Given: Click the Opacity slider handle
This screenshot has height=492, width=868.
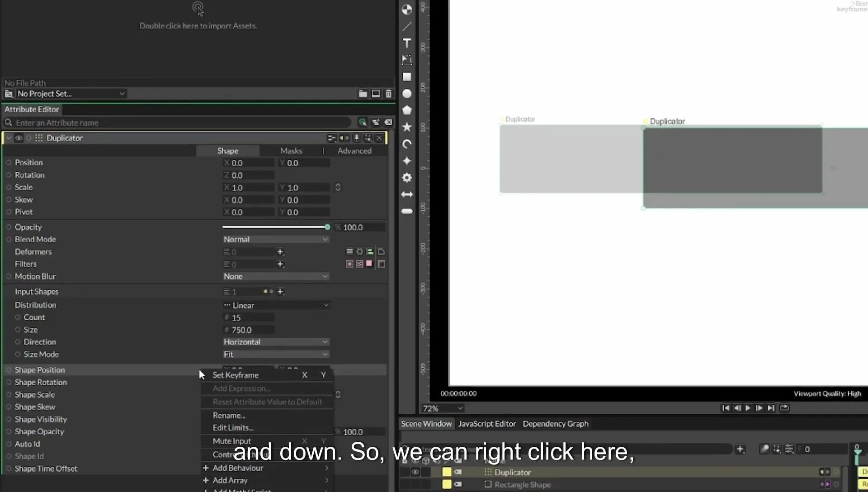Looking at the screenshot, I should click(327, 227).
